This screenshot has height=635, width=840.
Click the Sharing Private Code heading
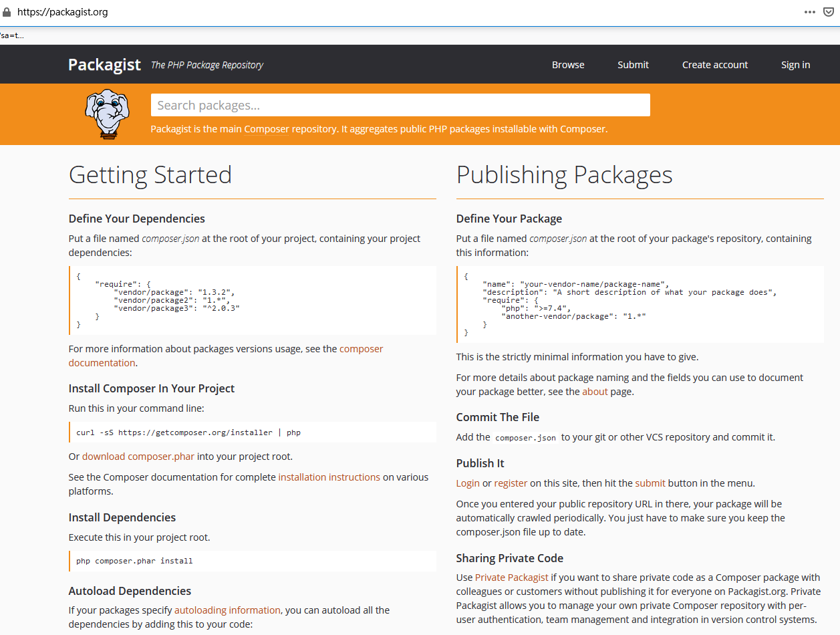[510, 558]
